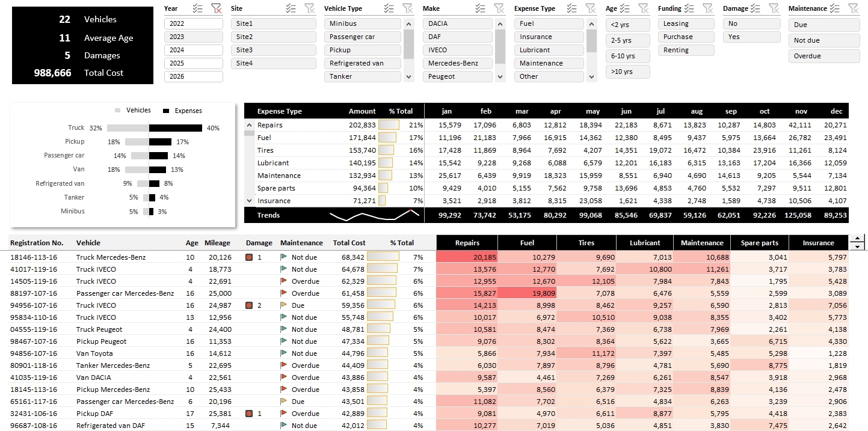
Task: Filter funding by Leasing
Action: (x=686, y=23)
